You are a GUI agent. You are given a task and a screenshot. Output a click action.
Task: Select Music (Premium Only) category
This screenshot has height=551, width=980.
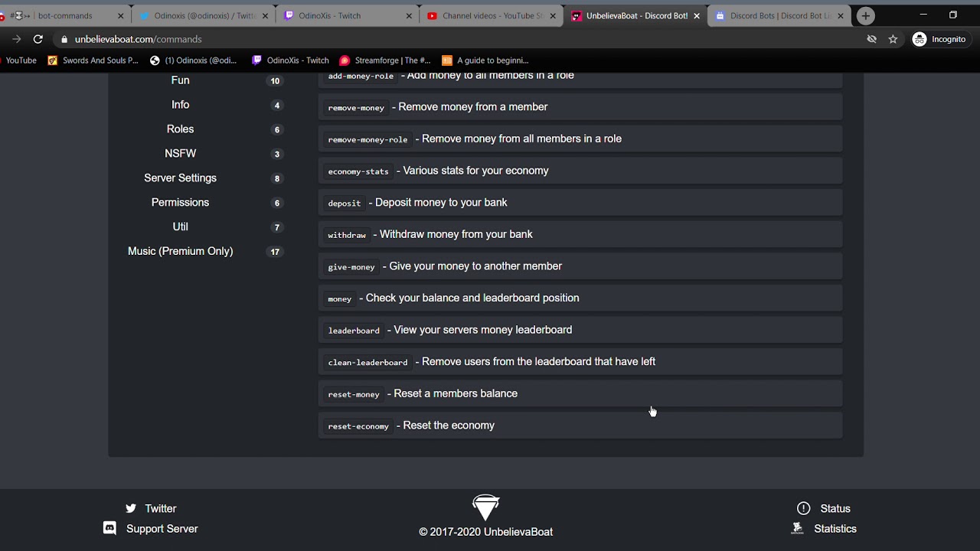[x=181, y=252]
